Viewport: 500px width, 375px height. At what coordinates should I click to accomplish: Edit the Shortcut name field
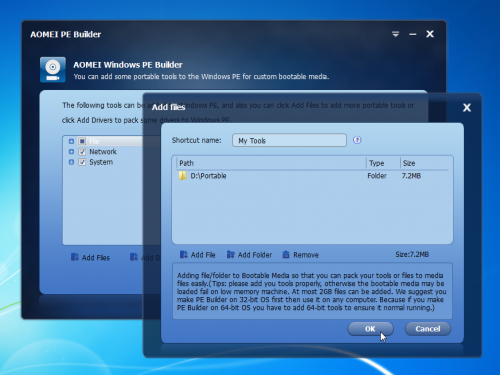point(289,140)
